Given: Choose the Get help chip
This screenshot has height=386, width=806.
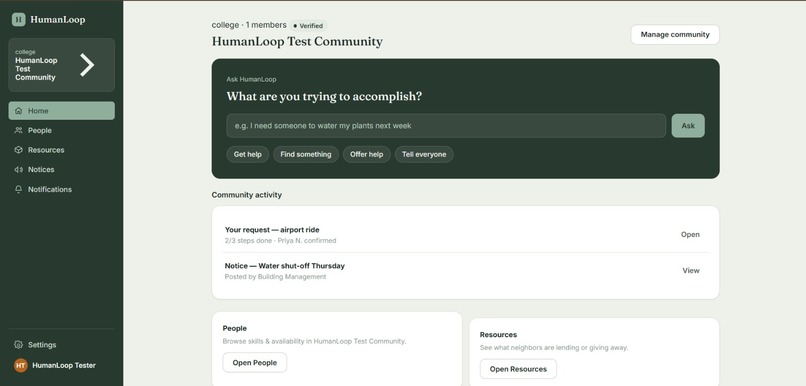Looking at the screenshot, I should point(248,154).
